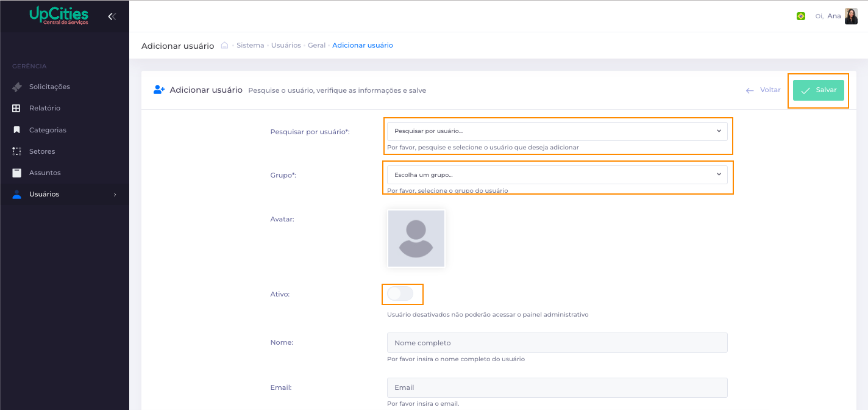
Task: Click the Avatar placeholder image
Action: pyautogui.click(x=416, y=239)
